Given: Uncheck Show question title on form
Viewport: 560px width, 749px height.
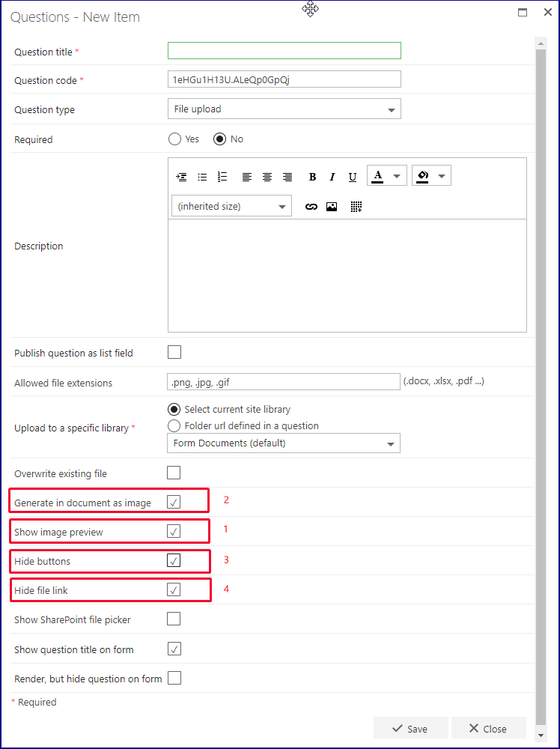Looking at the screenshot, I should pyautogui.click(x=174, y=649).
